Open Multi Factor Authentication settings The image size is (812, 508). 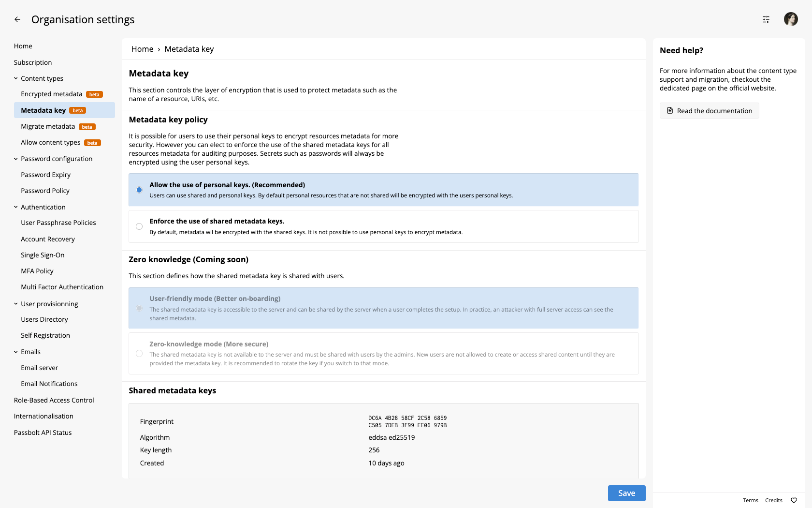click(62, 287)
